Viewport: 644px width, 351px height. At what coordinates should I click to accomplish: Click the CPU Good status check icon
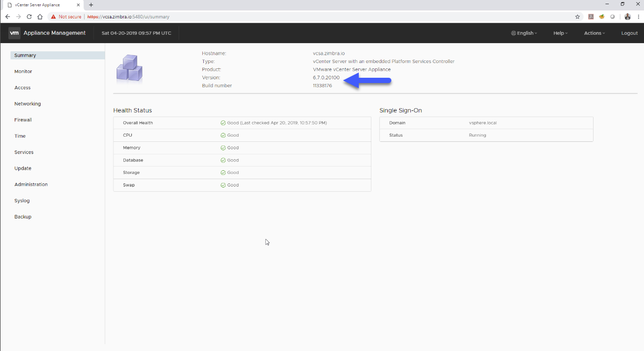pos(223,135)
